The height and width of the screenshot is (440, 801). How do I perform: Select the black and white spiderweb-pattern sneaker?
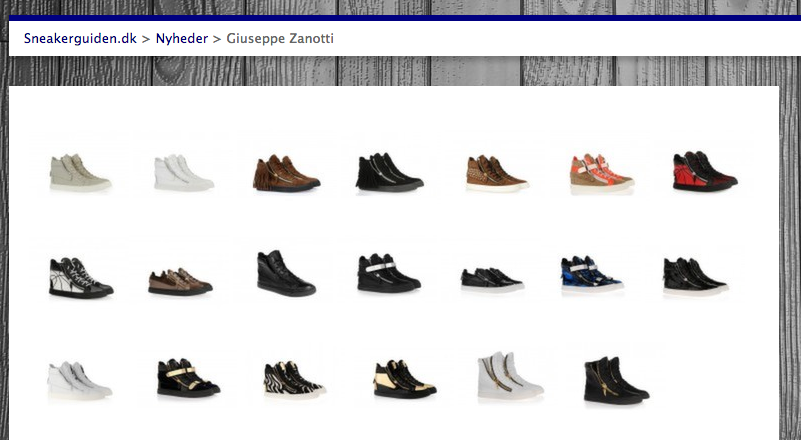point(81,278)
